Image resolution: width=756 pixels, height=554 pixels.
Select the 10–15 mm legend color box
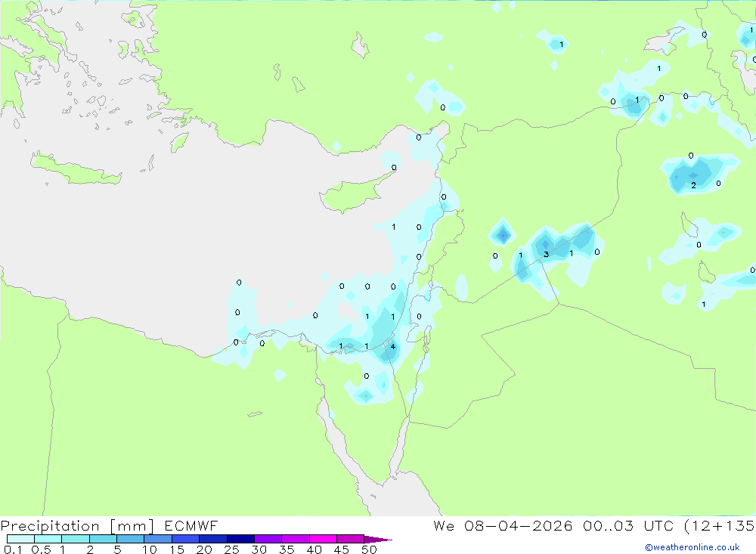click(158, 539)
